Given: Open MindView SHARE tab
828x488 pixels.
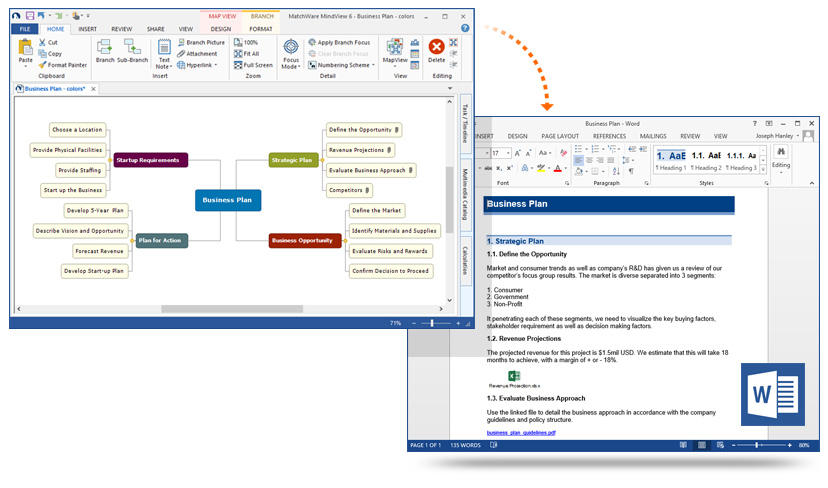Looking at the screenshot, I should tap(155, 29).
